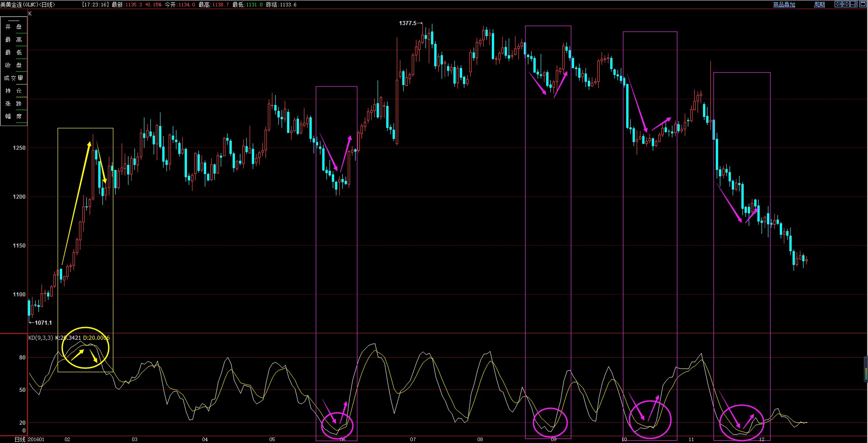This screenshot has width=868, height=443.
Task: Click the change percentage +0.15%
Action: click(153, 5)
